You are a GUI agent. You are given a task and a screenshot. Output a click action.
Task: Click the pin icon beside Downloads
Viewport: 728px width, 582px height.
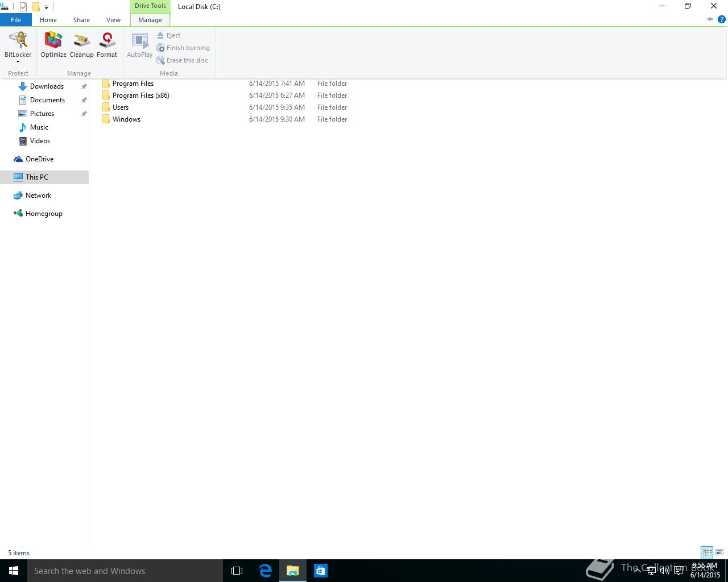coord(84,86)
